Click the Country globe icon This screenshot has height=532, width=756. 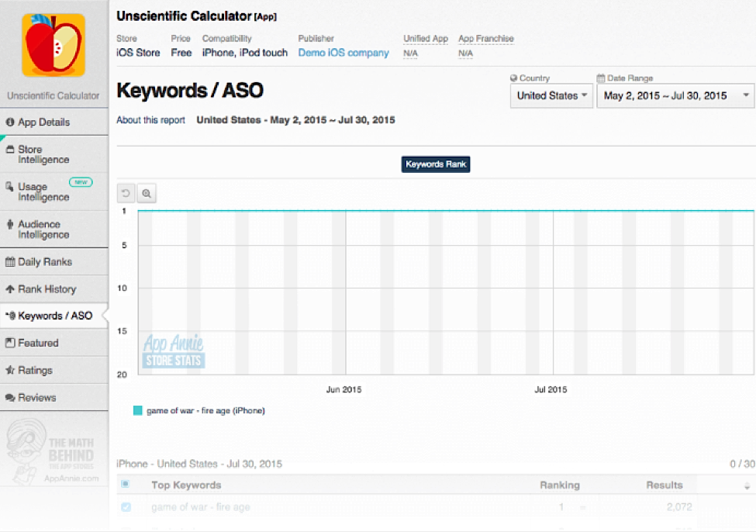pyautogui.click(x=513, y=78)
